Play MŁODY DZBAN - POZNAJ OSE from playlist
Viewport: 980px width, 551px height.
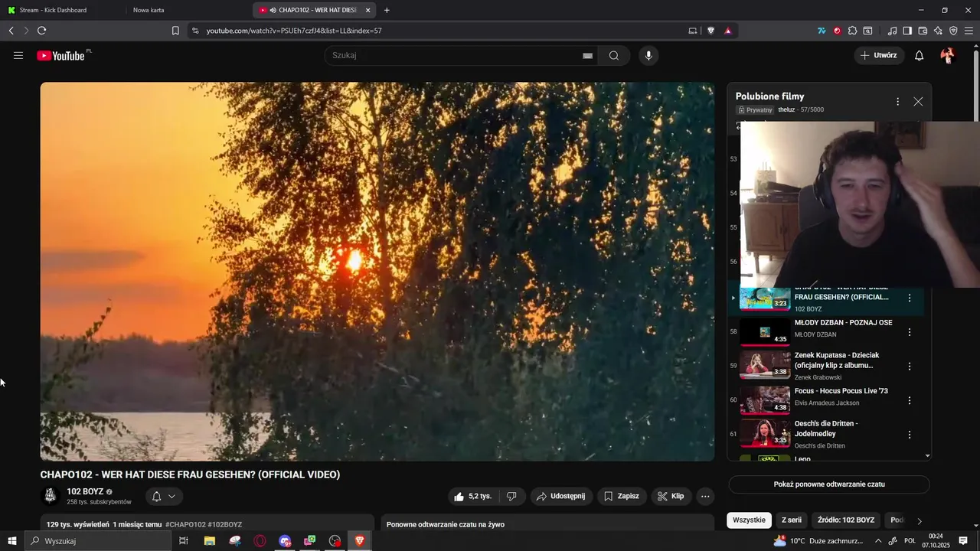click(x=827, y=331)
